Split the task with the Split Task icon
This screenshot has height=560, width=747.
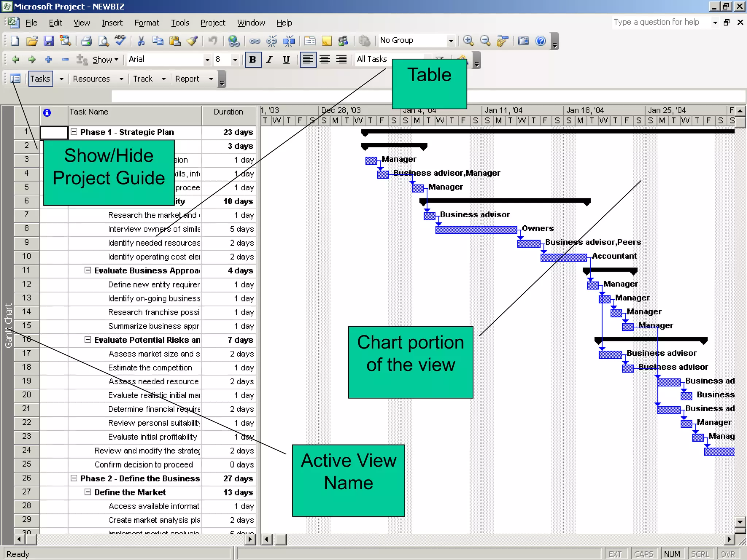pos(289,41)
